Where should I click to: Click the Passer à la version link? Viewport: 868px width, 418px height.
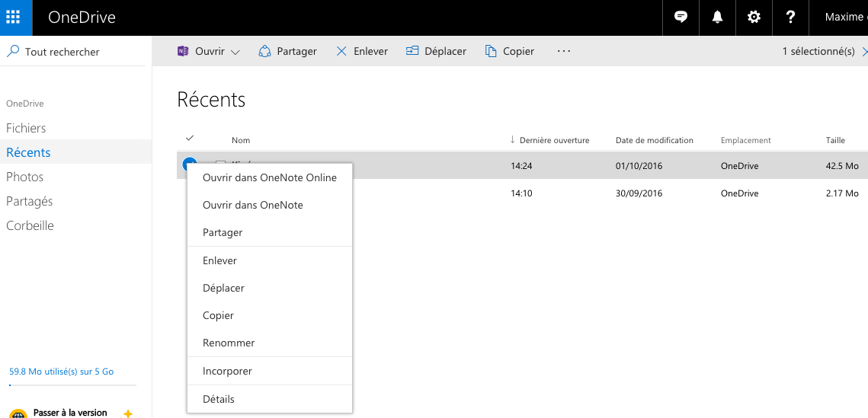pyautogui.click(x=70, y=413)
